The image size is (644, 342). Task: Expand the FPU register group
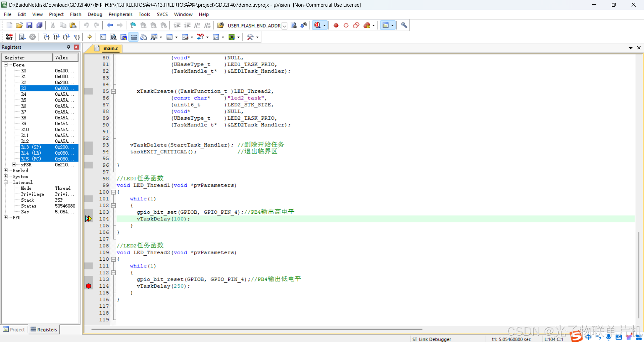coord(6,217)
